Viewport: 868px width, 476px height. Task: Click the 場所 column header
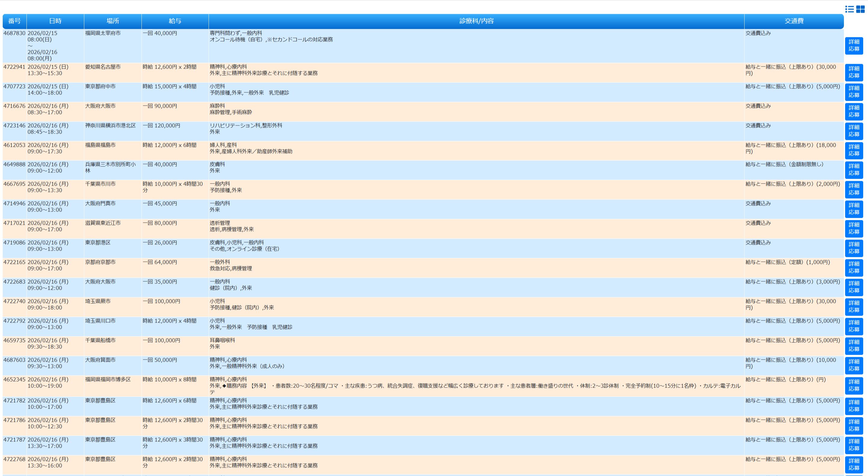(x=113, y=21)
